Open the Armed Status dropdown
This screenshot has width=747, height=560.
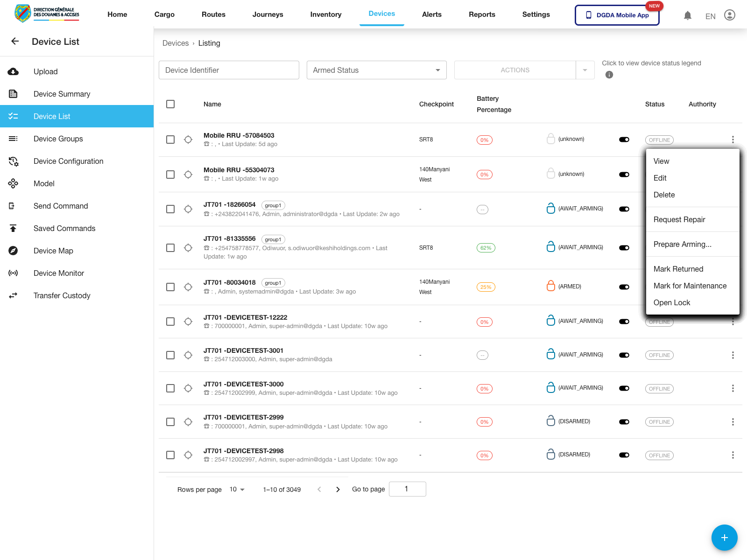[x=376, y=70]
